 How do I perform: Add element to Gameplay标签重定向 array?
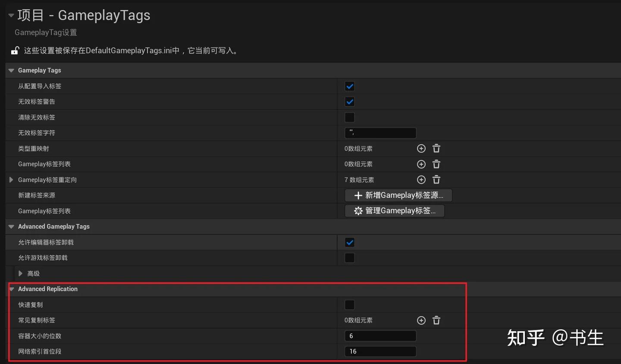421,180
